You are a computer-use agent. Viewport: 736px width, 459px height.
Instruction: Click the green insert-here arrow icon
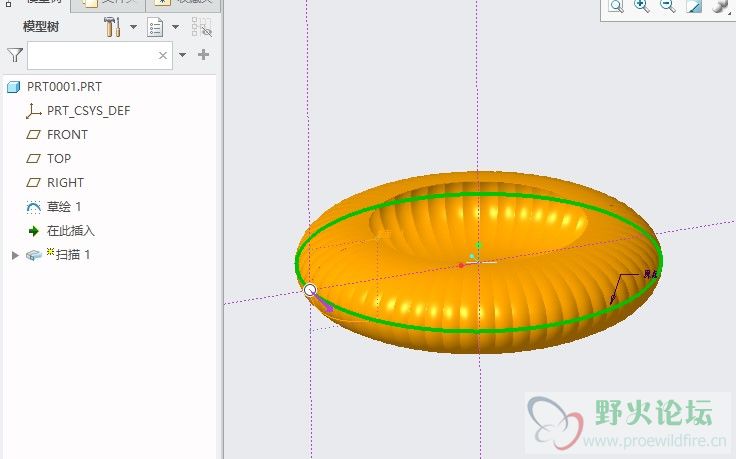tap(33, 231)
